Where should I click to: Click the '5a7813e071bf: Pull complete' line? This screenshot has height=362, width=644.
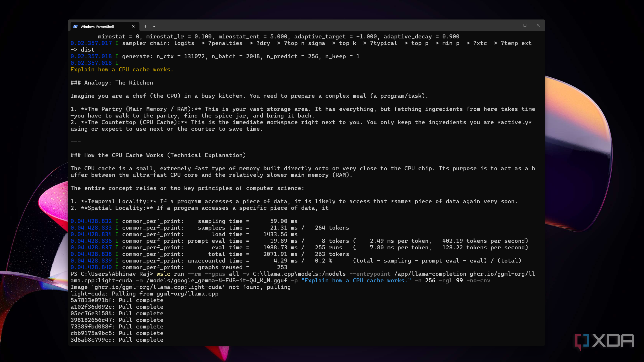[x=117, y=300]
